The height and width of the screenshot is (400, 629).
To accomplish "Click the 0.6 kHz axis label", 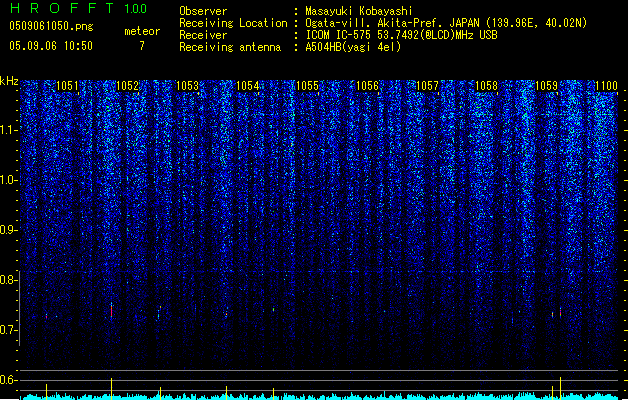I will point(9,380).
